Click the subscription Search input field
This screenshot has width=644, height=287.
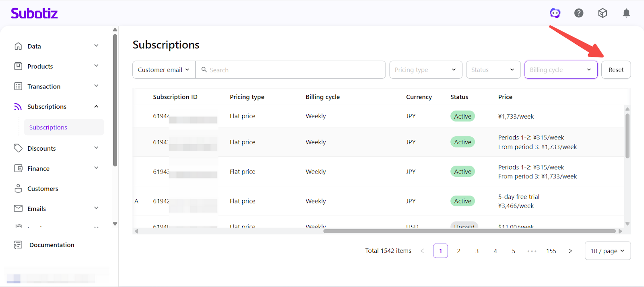point(294,70)
